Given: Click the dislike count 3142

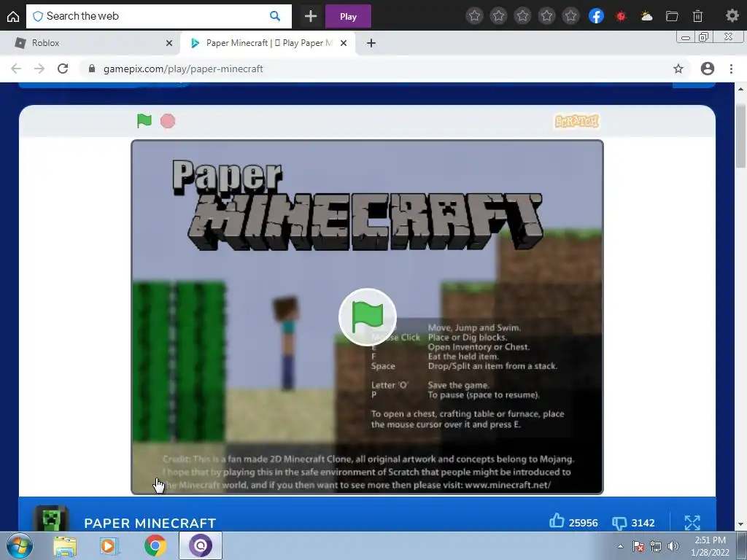Looking at the screenshot, I should point(643,523).
